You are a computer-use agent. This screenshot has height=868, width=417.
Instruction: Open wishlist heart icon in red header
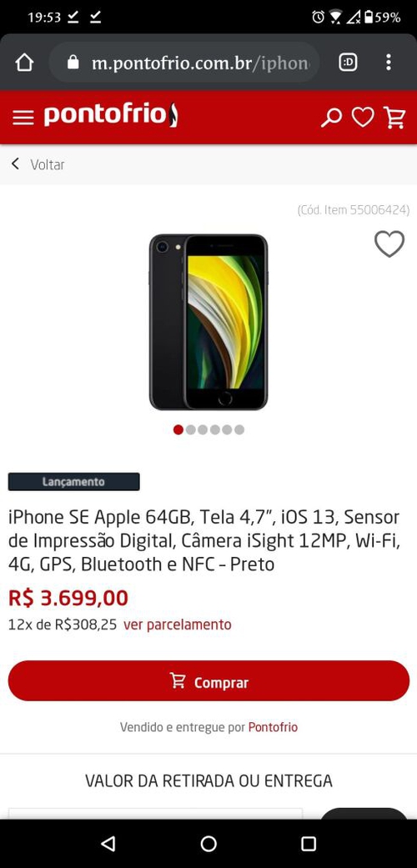tap(363, 118)
